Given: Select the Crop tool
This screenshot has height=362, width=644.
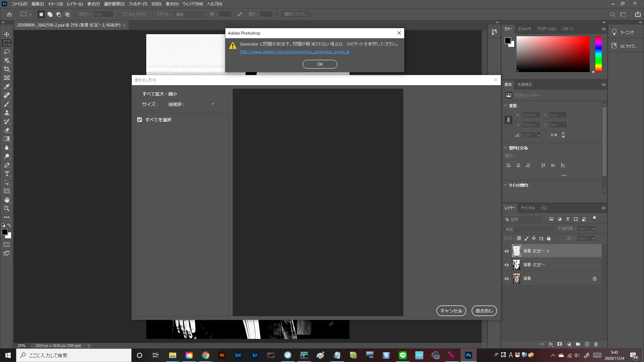Looking at the screenshot, I should tap(7, 69).
